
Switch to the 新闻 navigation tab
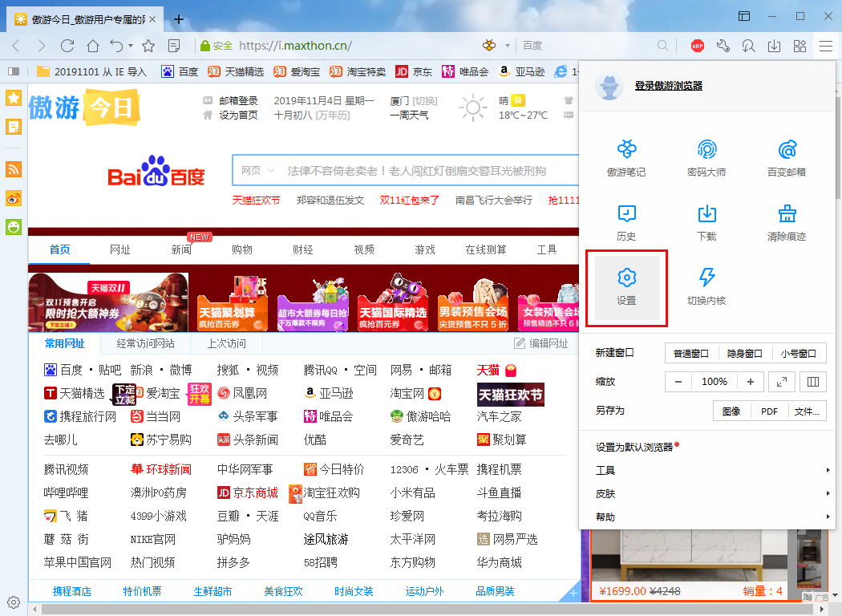click(180, 249)
